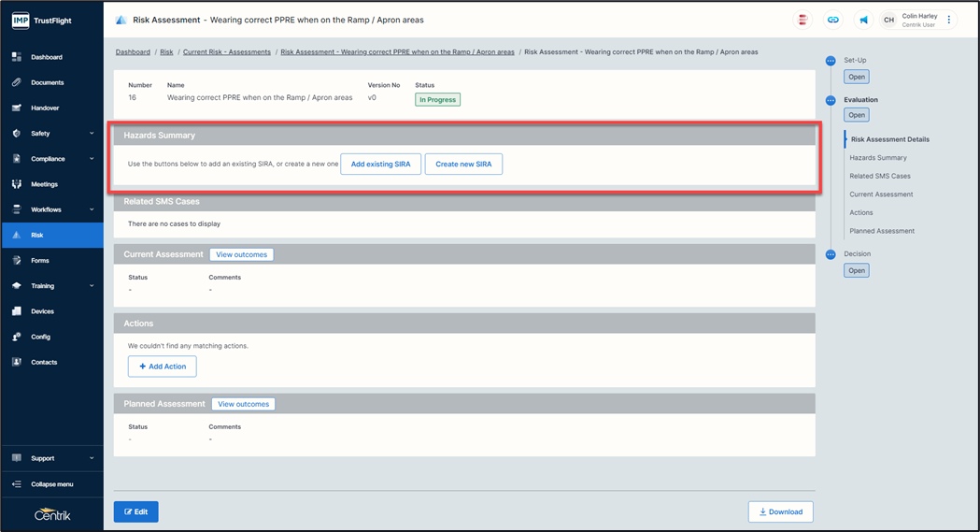
Task: Jump to Planned Assessment in right panel
Action: tap(882, 231)
